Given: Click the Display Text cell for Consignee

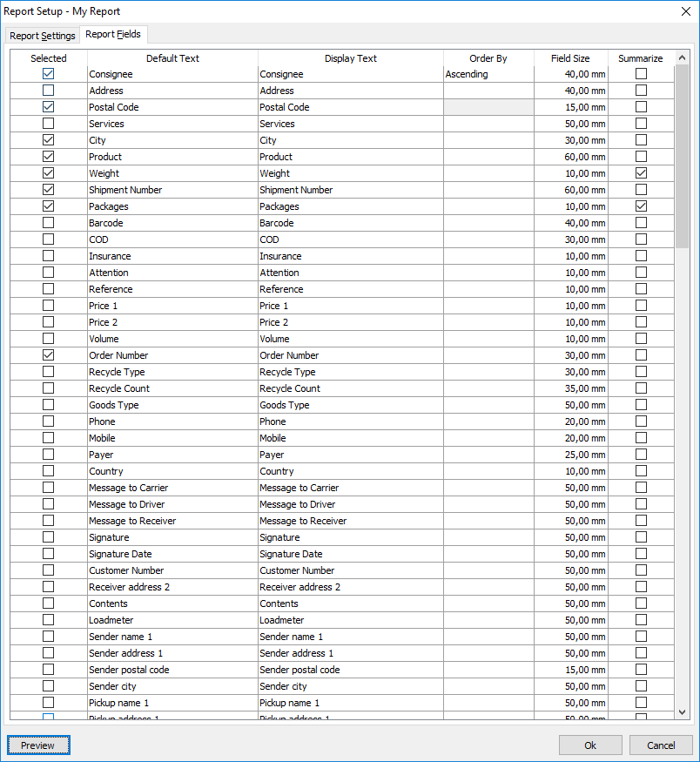Looking at the screenshot, I should click(x=351, y=74).
